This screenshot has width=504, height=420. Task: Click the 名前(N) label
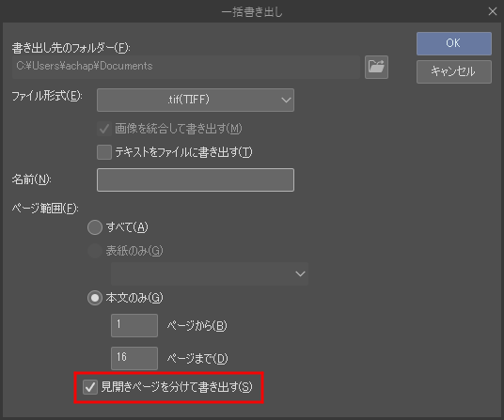32,179
